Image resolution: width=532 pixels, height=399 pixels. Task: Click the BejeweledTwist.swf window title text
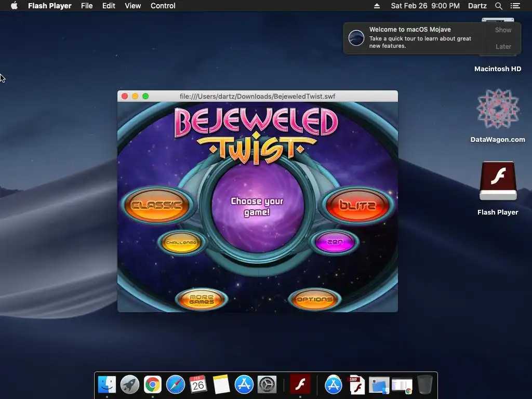click(258, 96)
